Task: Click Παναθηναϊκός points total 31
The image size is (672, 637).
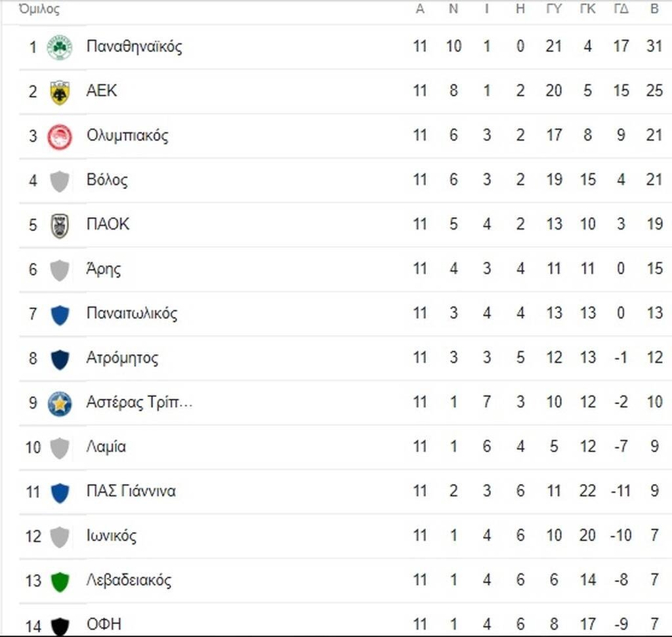Action: (x=654, y=46)
